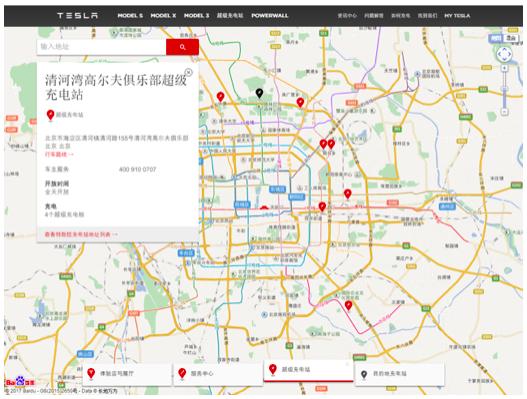
Task: Select the easternmost red pin in the central cluster
Action: click(x=348, y=194)
